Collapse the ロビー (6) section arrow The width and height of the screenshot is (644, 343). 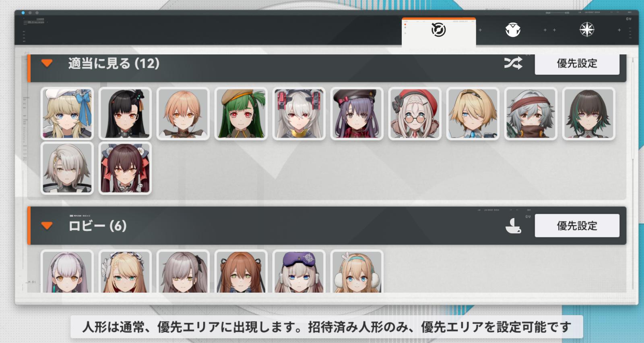(x=47, y=226)
